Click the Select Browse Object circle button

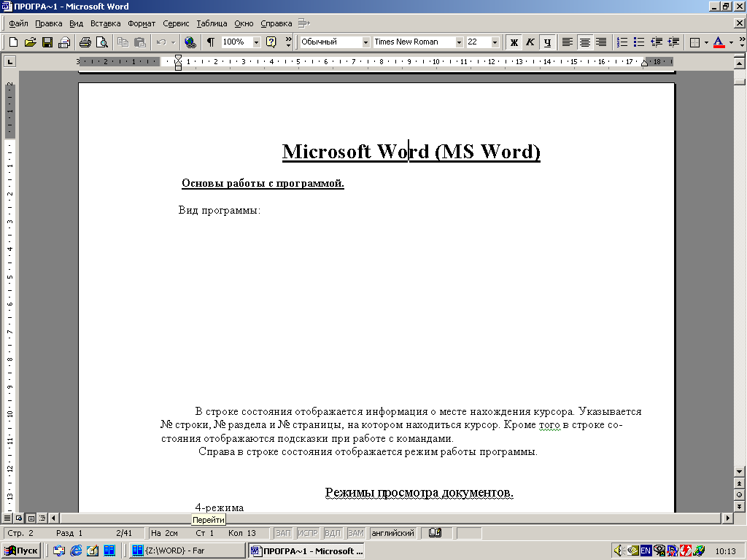point(740,495)
